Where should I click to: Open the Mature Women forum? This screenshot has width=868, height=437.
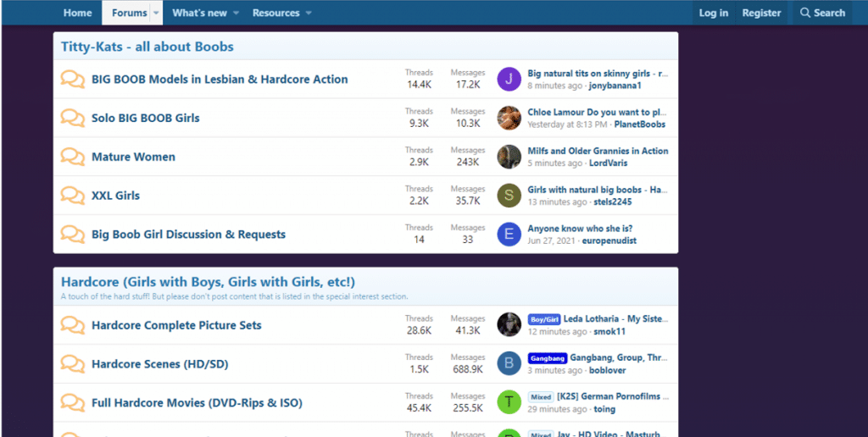pyautogui.click(x=133, y=157)
